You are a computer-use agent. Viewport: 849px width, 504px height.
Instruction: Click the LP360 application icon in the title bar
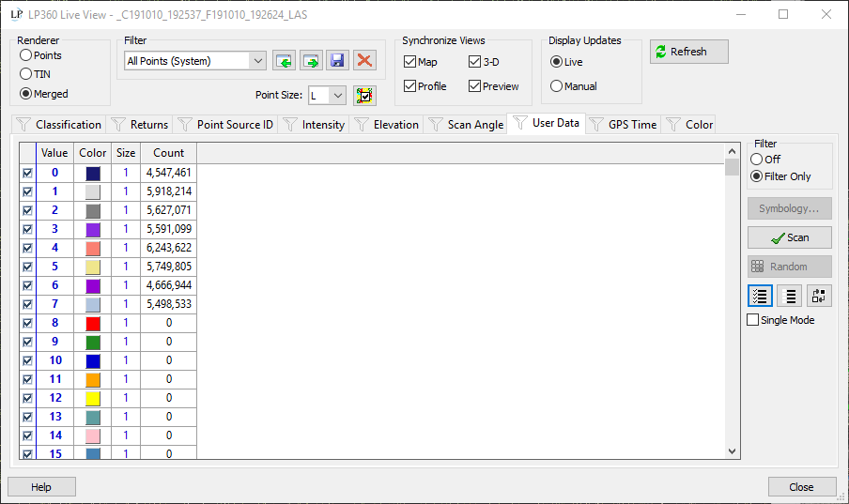click(x=17, y=15)
